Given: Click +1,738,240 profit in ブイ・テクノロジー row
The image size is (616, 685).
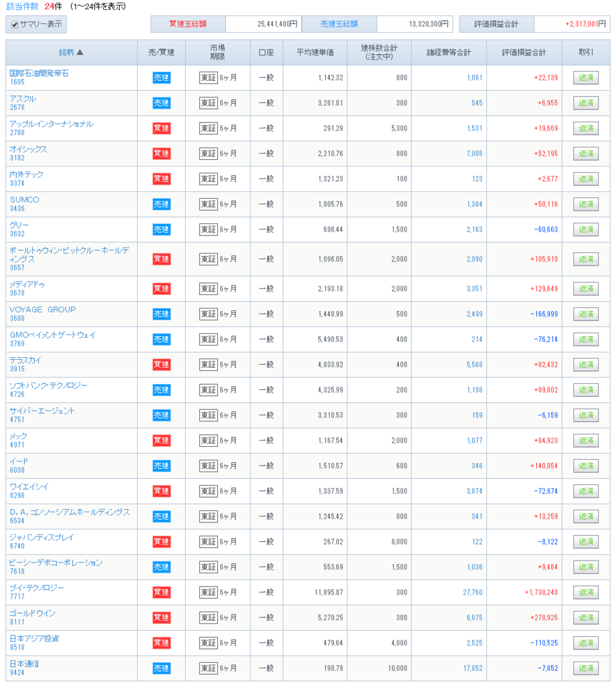Looking at the screenshot, I should pyautogui.click(x=541, y=593).
